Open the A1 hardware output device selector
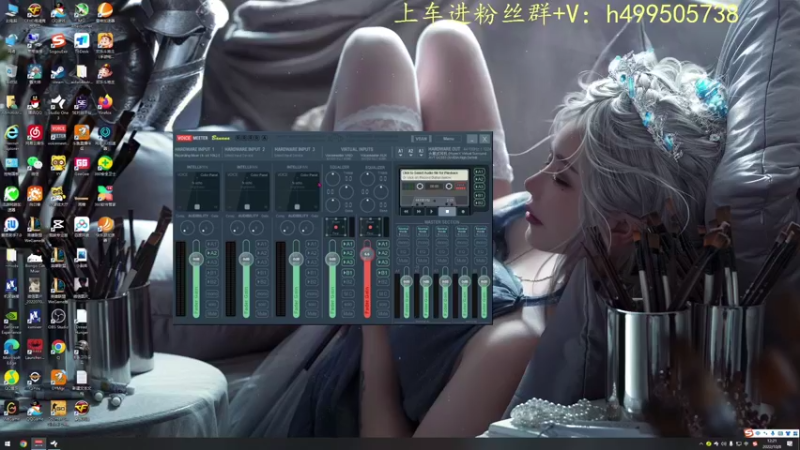 [401, 152]
